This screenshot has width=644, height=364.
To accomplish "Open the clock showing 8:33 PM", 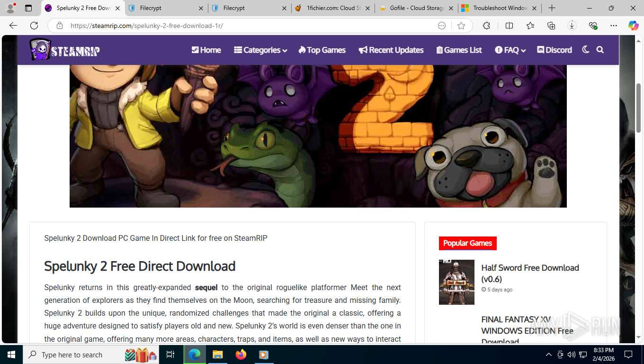I will click(604, 355).
